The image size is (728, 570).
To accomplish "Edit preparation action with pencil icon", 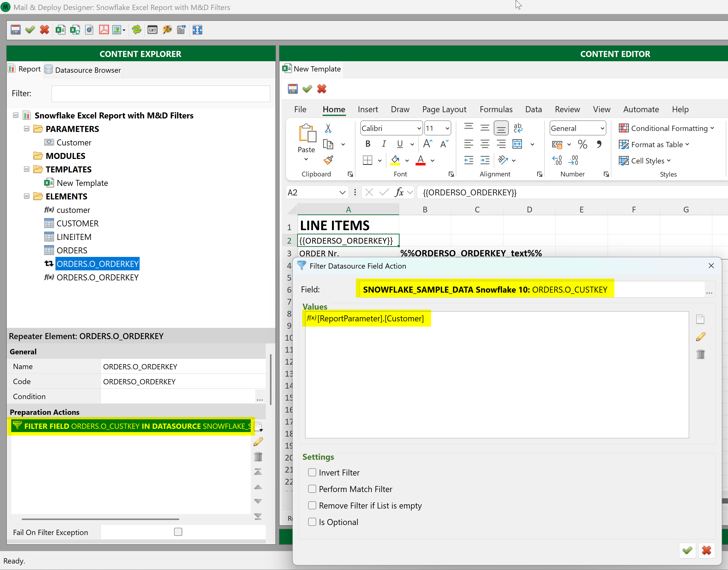I will pyautogui.click(x=258, y=442).
